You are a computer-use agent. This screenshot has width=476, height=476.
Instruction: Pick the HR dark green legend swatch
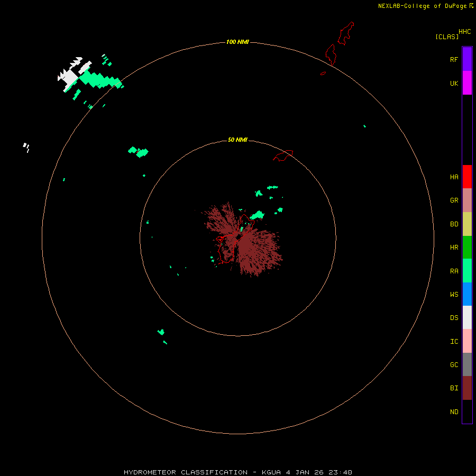467,248
